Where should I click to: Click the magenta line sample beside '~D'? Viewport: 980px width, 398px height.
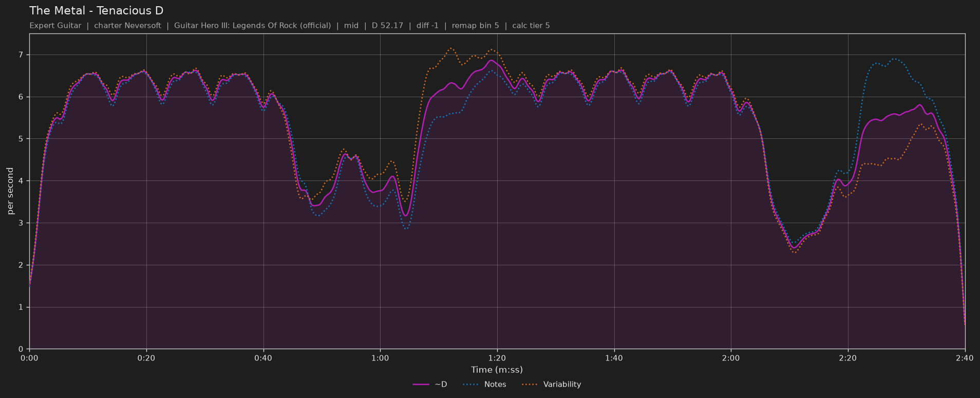point(421,385)
